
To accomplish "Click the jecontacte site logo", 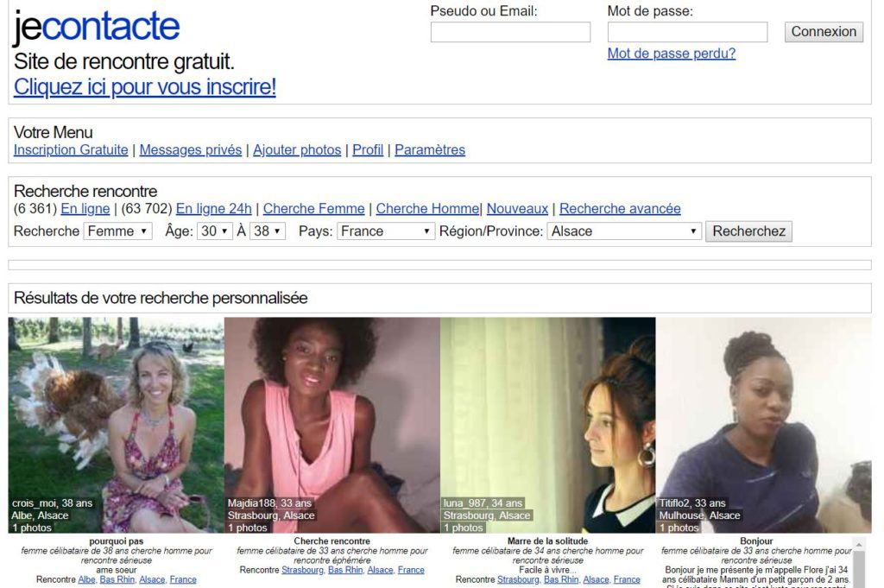I will (x=97, y=28).
